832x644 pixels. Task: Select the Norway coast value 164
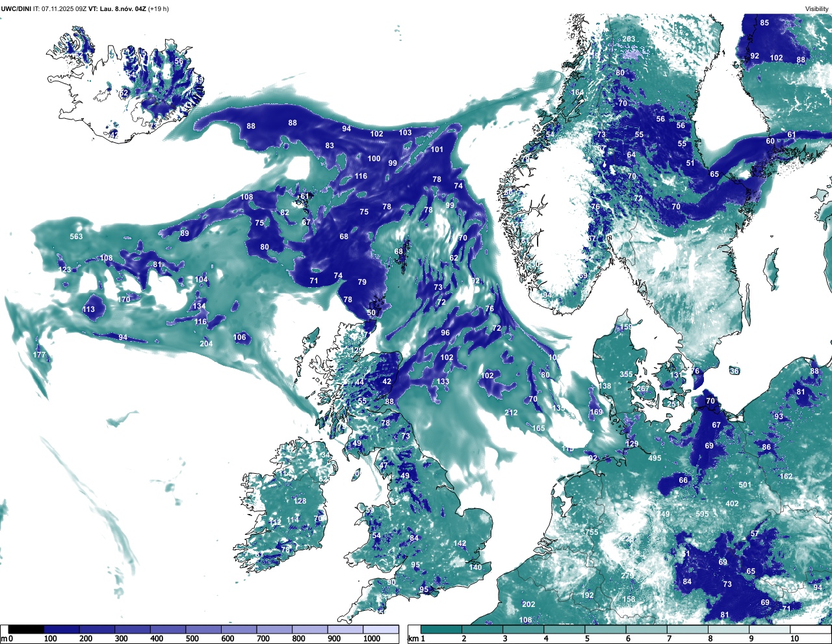click(x=577, y=92)
